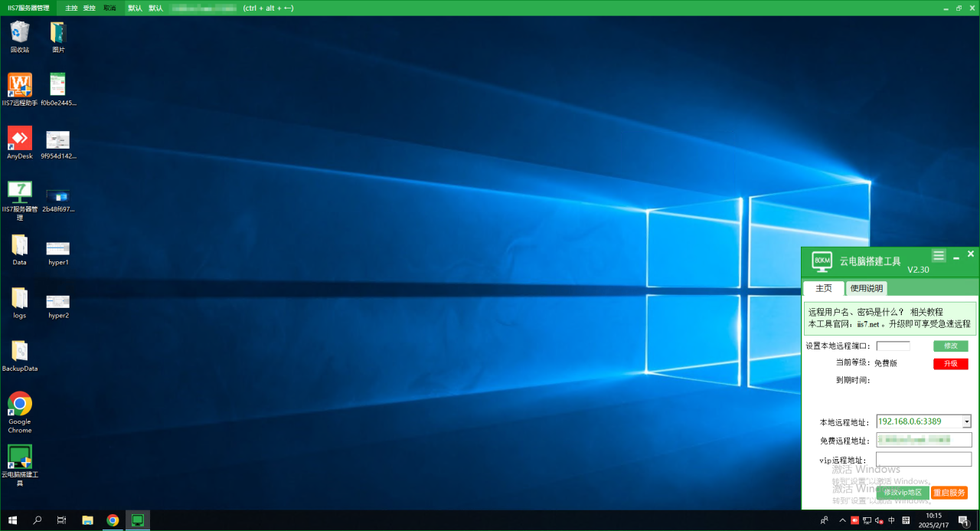Viewport: 980px width, 531px height.
Task: Click the red 升级 button
Action: [950, 364]
